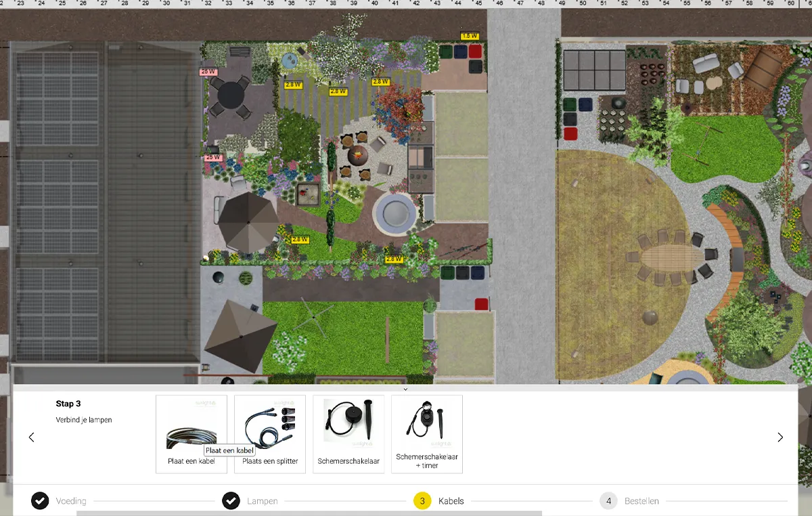This screenshot has height=516, width=812.
Task: Select the 2.8 W label on the bottom hedge
Action: tap(394, 259)
